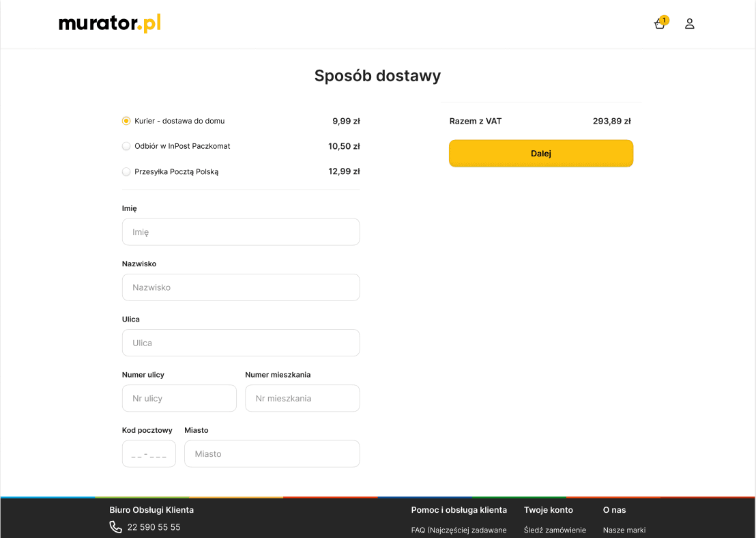Screen dimensions: 756x538
Task: Open the shopping cart icon
Action: tap(659, 24)
